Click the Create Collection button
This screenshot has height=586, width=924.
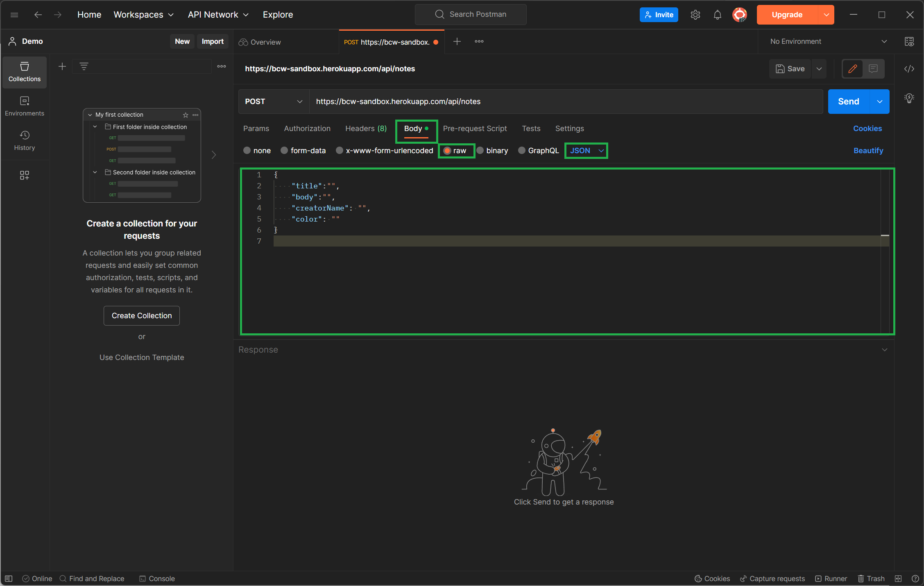click(142, 316)
